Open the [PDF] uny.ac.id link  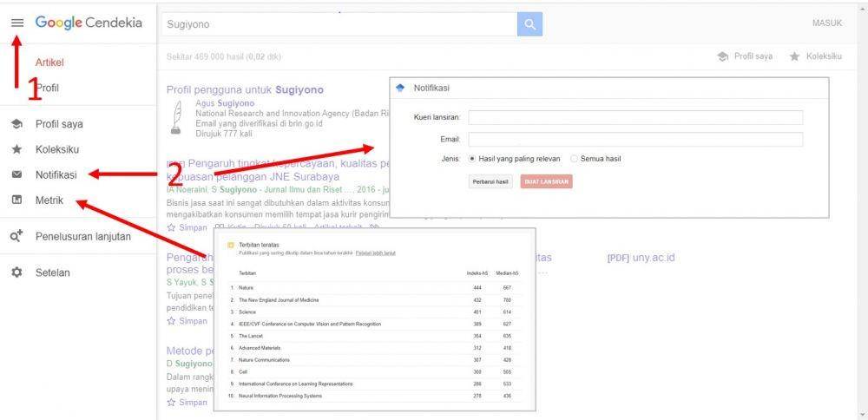pyautogui.click(x=641, y=258)
